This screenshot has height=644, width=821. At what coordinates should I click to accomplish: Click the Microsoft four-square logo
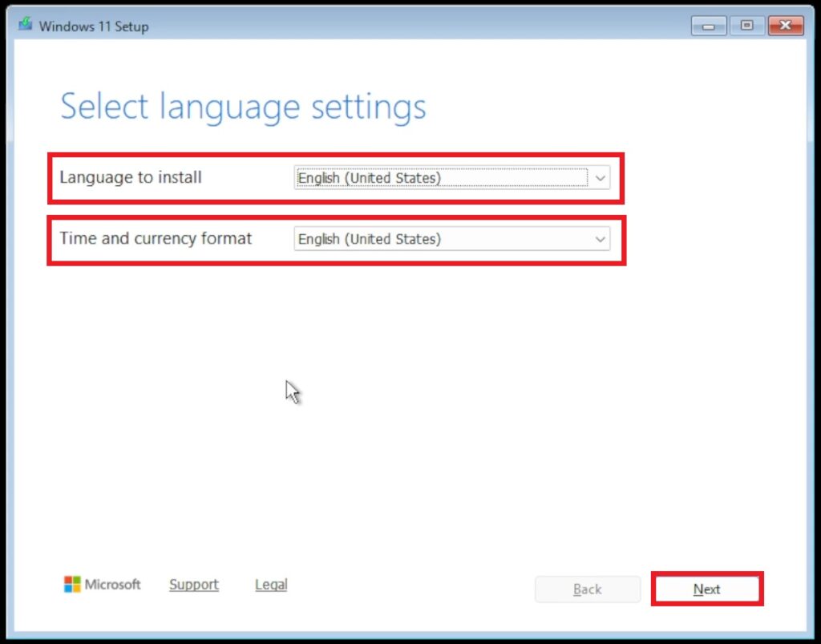(x=72, y=585)
